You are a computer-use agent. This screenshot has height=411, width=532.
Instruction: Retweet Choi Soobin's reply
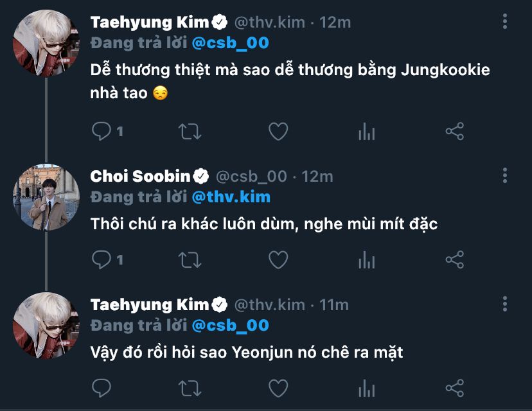tap(189, 259)
